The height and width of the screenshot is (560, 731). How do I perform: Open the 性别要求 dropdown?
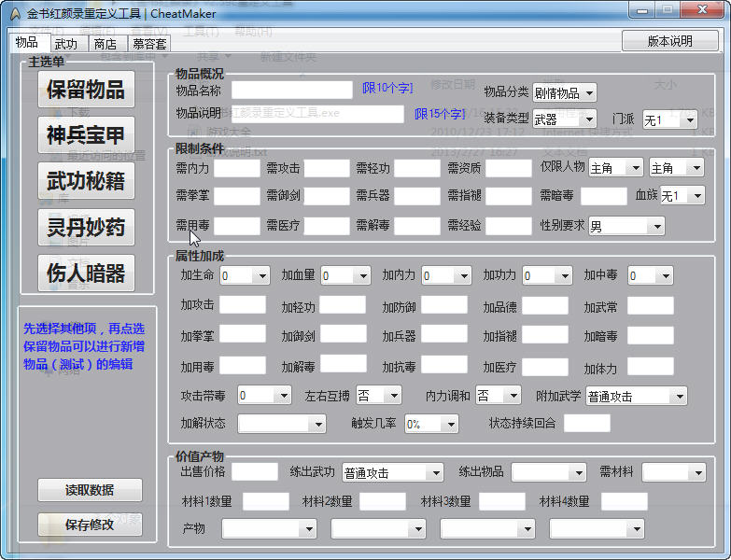point(626,227)
